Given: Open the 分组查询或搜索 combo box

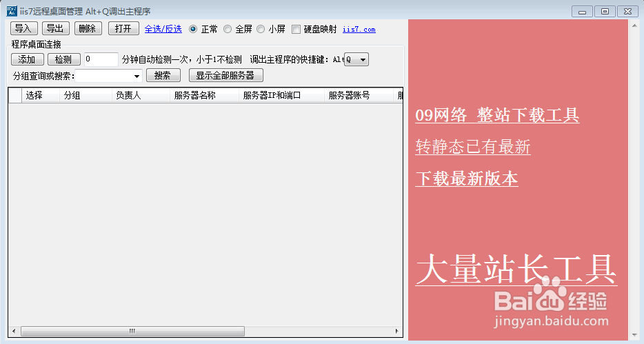Looking at the screenshot, I should [109, 76].
